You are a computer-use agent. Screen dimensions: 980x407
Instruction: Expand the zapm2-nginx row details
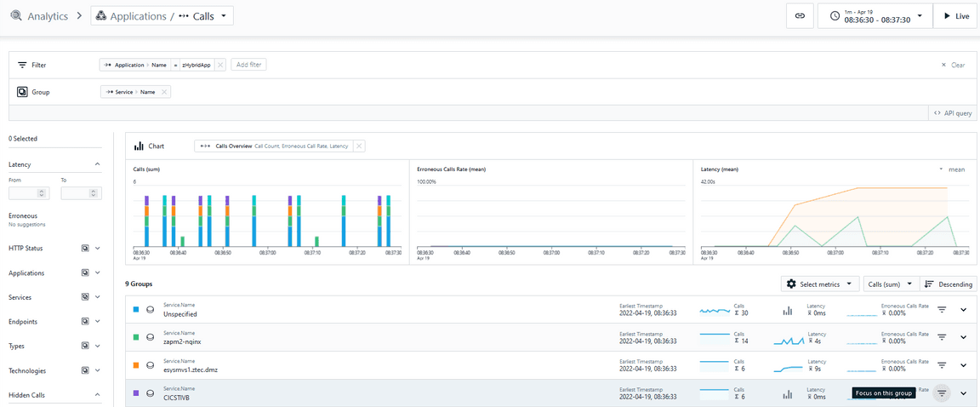pyautogui.click(x=963, y=337)
